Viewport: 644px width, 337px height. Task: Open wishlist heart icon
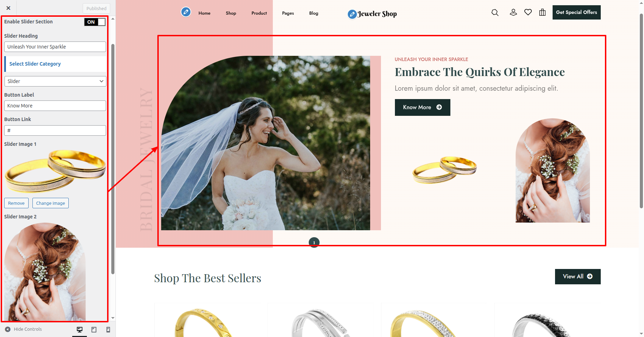point(528,12)
